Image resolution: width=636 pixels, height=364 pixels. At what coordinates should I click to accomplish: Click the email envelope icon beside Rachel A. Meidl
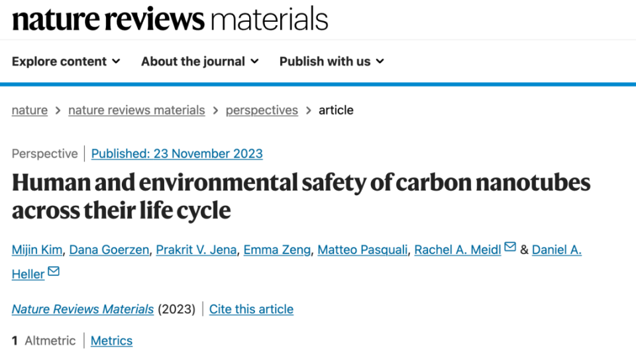[510, 246]
